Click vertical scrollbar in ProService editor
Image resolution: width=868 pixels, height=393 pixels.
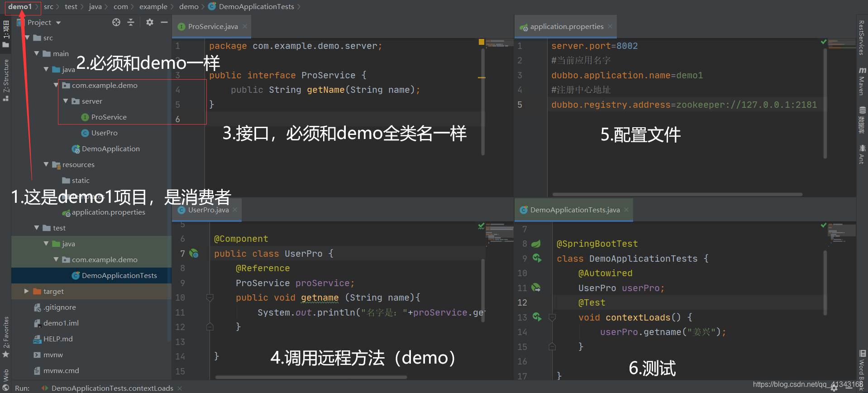click(483, 102)
